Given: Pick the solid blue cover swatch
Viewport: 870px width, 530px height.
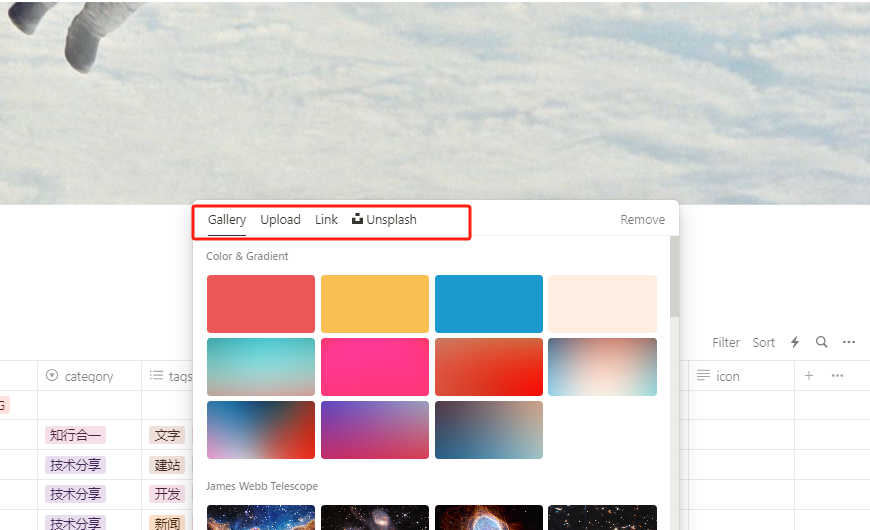Looking at the screenshot, I should tap(489, 304).
